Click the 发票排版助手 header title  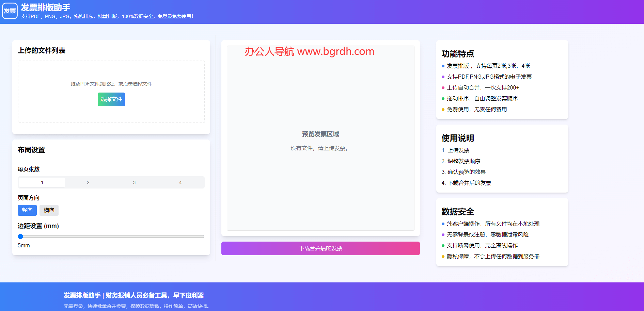46,7
